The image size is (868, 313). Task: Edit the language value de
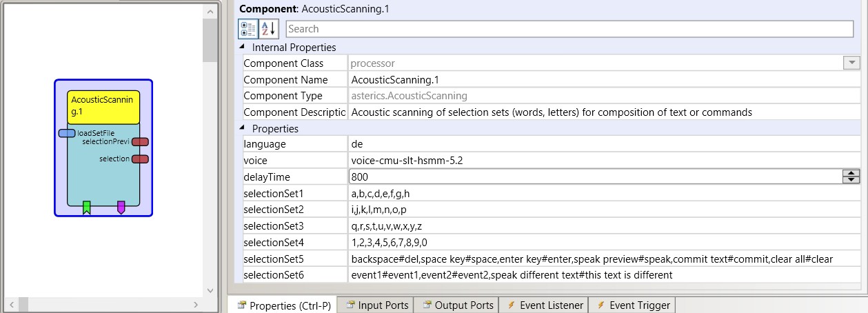click(604, 144)
